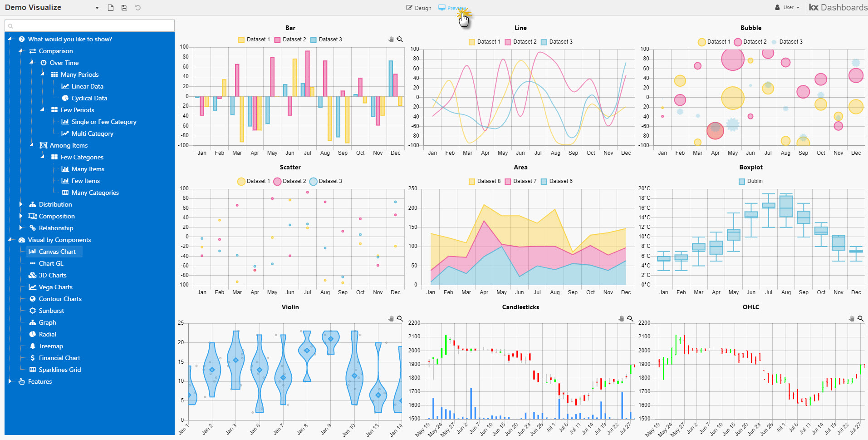Click Dataset 7 pink swatch in Area legend
The width and height of the screenshot is (868, 440).
pos(508,181)
